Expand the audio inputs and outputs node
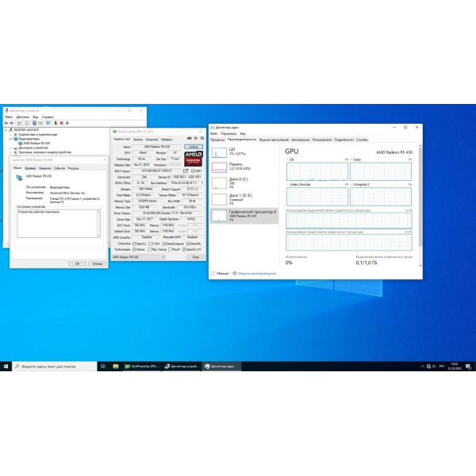This screenshot has width=476, height=476. click(10, 134)
